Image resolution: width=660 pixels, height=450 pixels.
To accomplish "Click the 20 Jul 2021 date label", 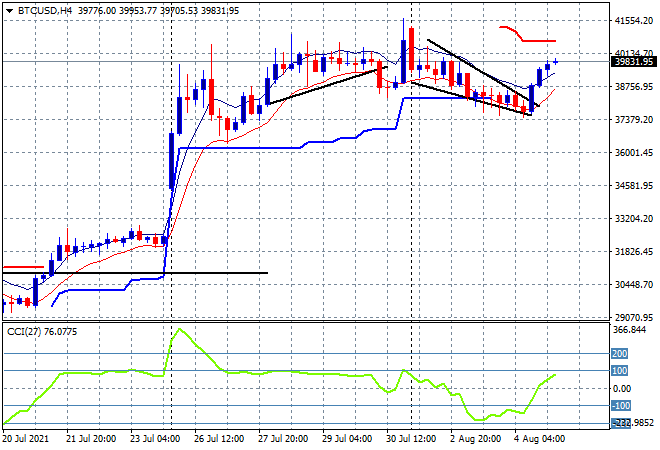I will 25,439.
